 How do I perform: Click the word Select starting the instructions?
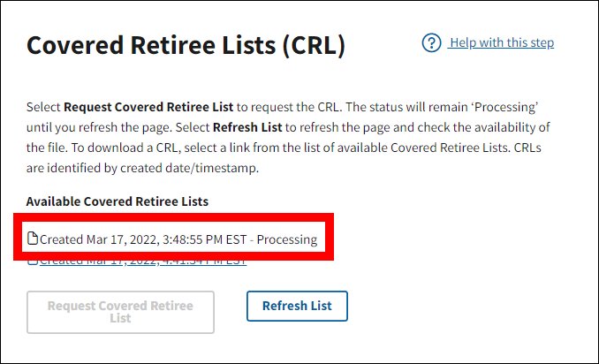pos(43,107)
